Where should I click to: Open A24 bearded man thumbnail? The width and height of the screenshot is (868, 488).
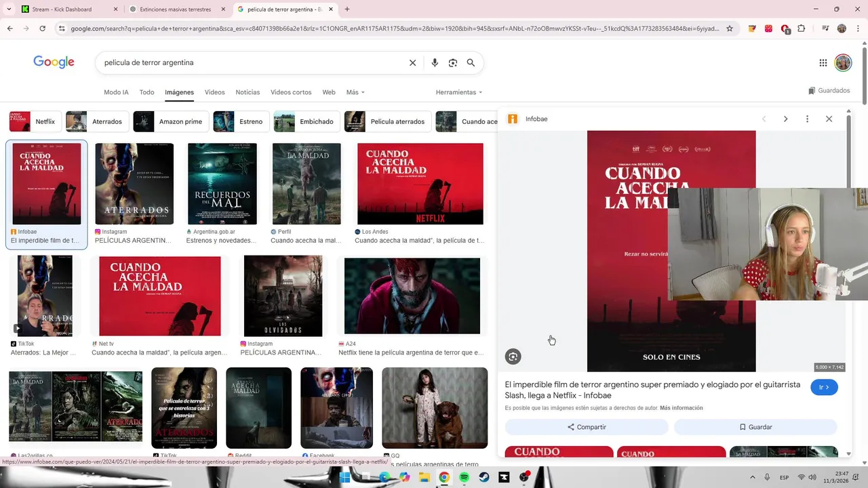412,296
